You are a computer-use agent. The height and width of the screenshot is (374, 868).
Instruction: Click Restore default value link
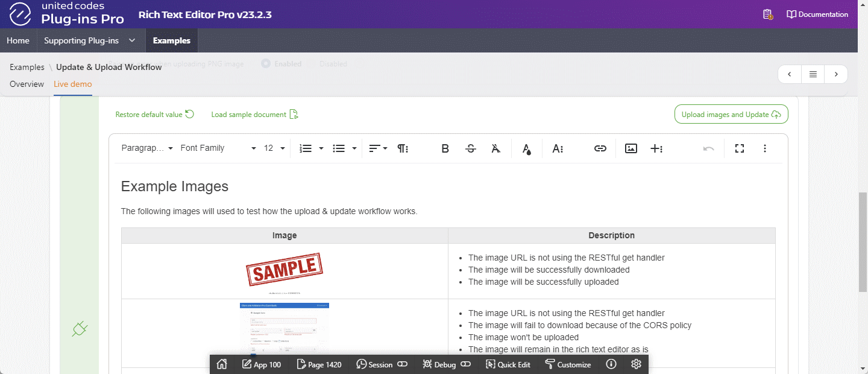click(155, 115)
